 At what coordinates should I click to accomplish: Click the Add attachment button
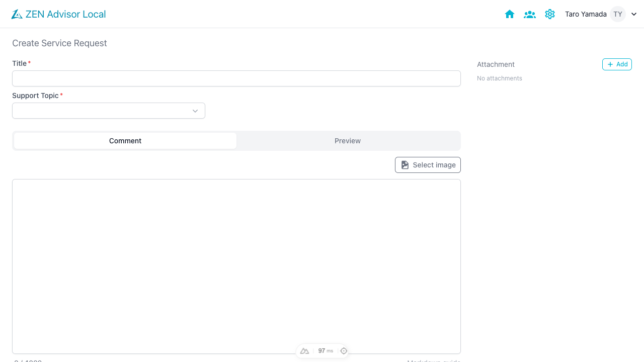[x=617, y=64]
